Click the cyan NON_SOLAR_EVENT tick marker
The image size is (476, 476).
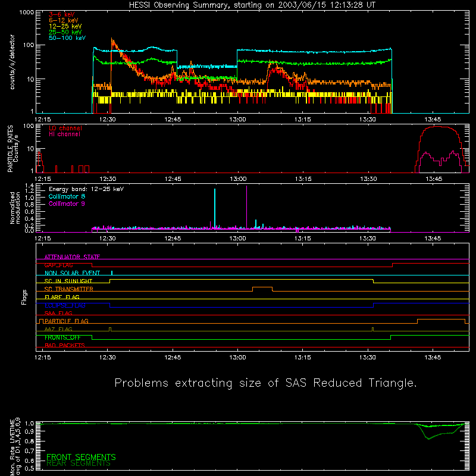[x=112, y=273]
